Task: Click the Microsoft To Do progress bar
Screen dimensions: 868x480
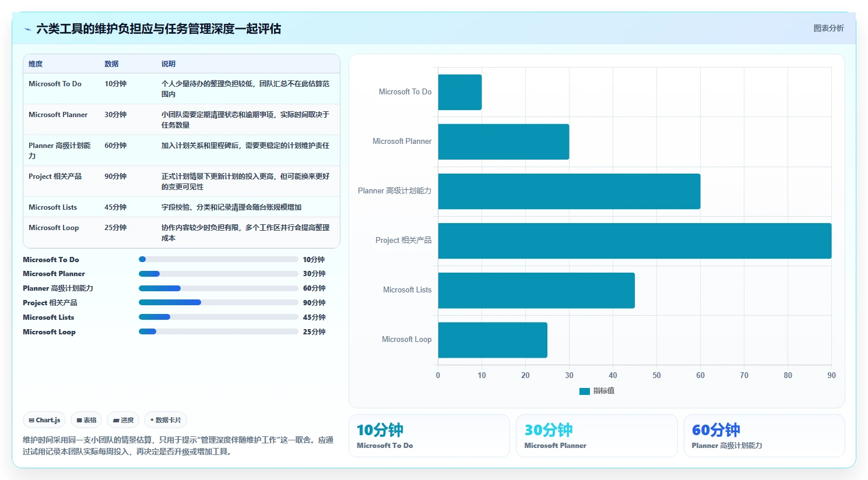Action: click(218, 259)
